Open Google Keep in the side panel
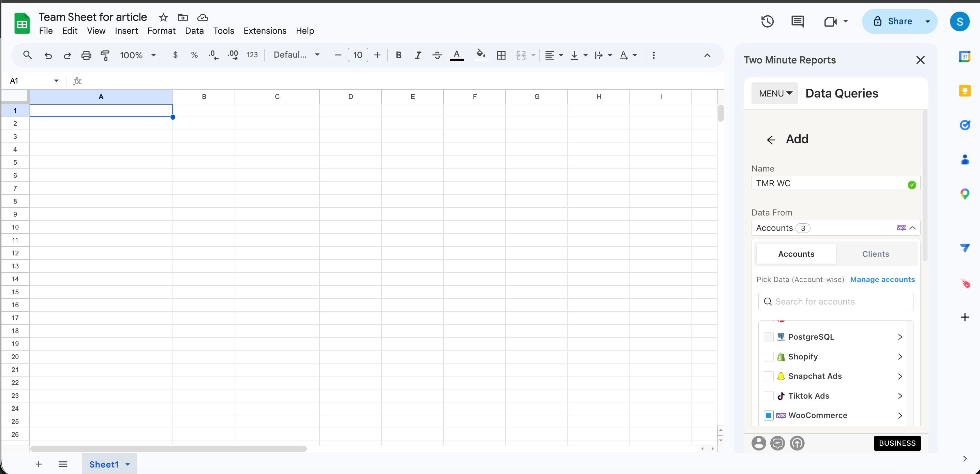The image size is (980, 474). (x=965, y=90)
